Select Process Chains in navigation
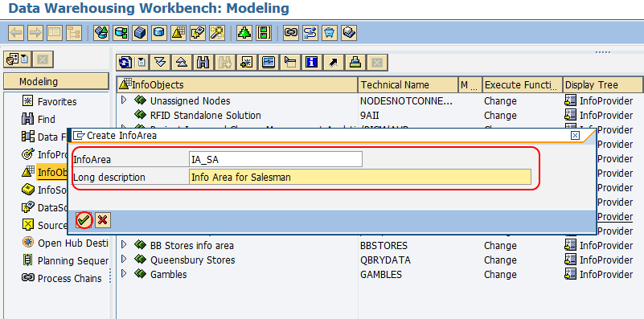Image resolution: width=644 pixels, height=319 pixels. 70,278
